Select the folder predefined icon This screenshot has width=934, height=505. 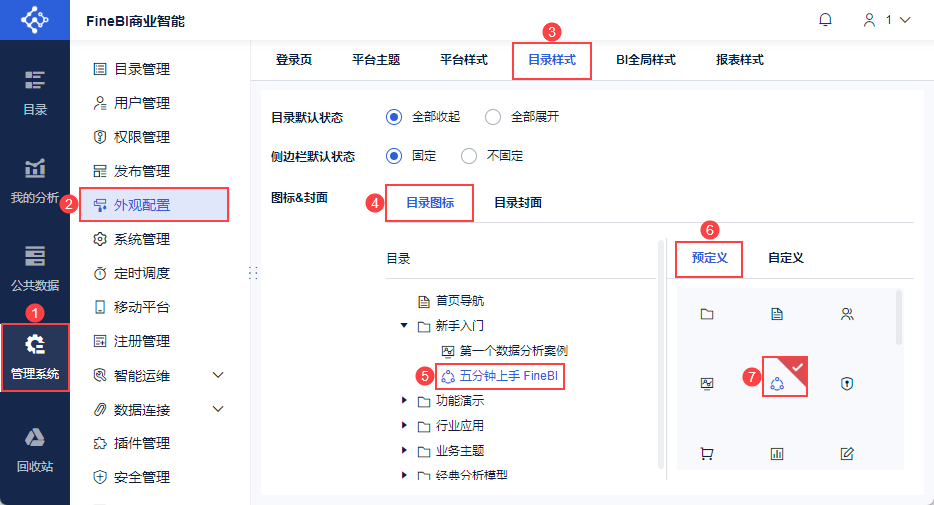tap(707, 314)
